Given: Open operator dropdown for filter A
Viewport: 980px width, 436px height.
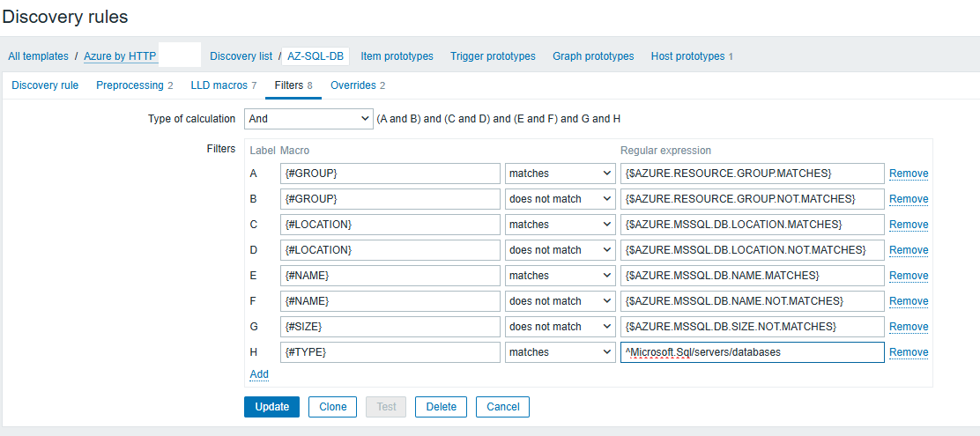Looking at the screenshot, I should 560,174.
